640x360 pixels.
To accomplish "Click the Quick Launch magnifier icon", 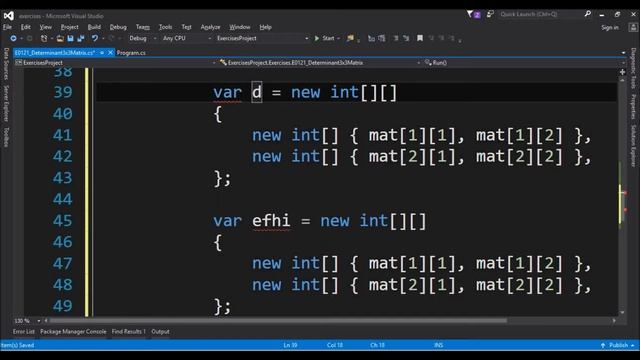I will 588,14.
